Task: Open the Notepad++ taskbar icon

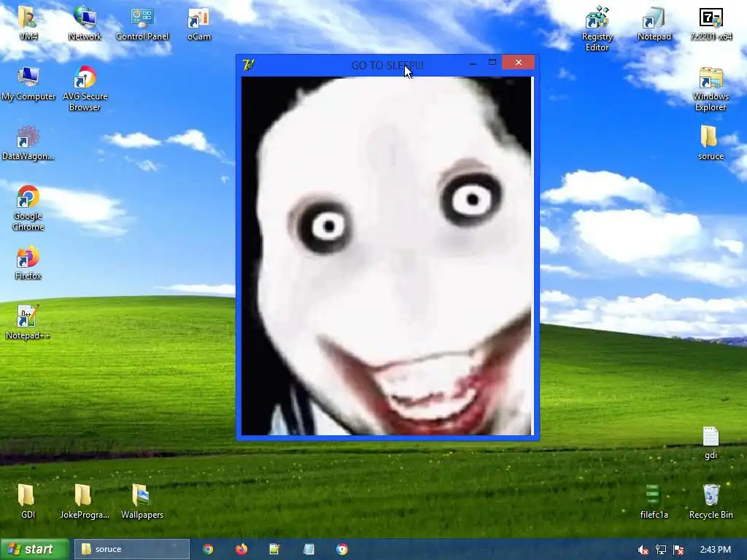Action: (274, 549)
